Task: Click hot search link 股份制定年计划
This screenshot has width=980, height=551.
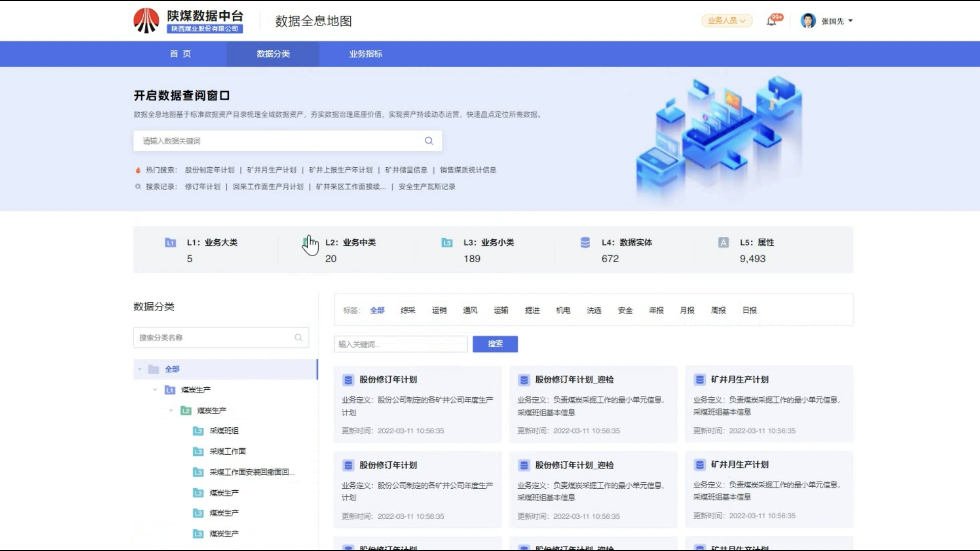Action: [x=210, y=170]
